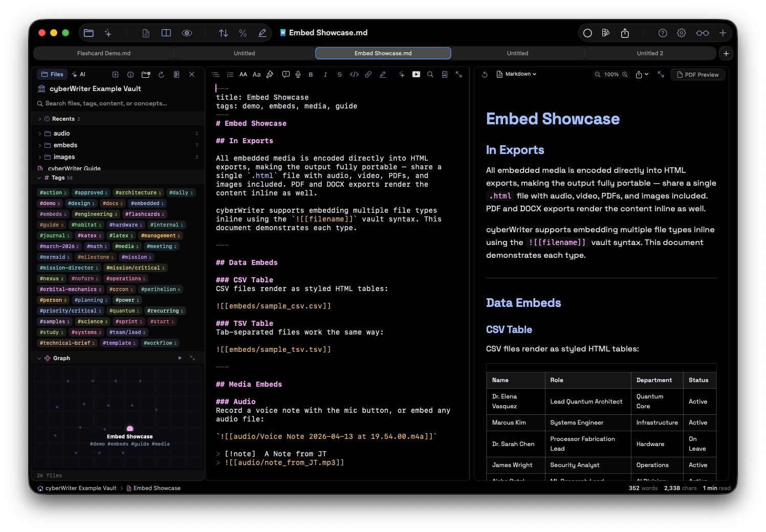Toggle strikethrough formatting
This screenshot has width=766, height=532.
(340, 75)
